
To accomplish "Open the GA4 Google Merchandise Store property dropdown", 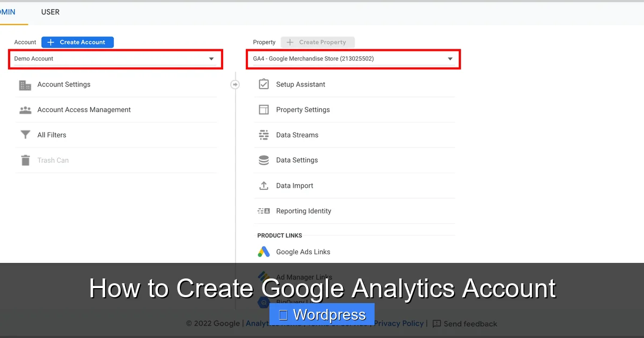I will point(353,59).
